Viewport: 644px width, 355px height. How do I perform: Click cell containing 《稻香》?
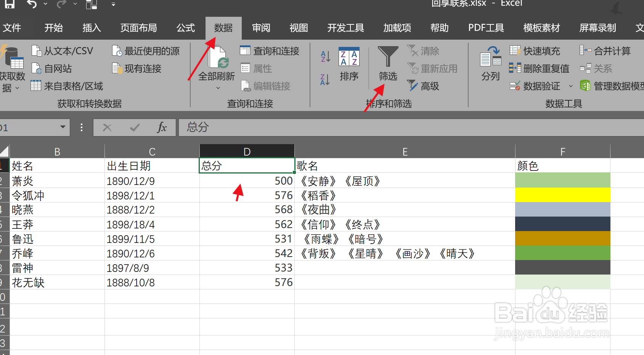(405, 195)
